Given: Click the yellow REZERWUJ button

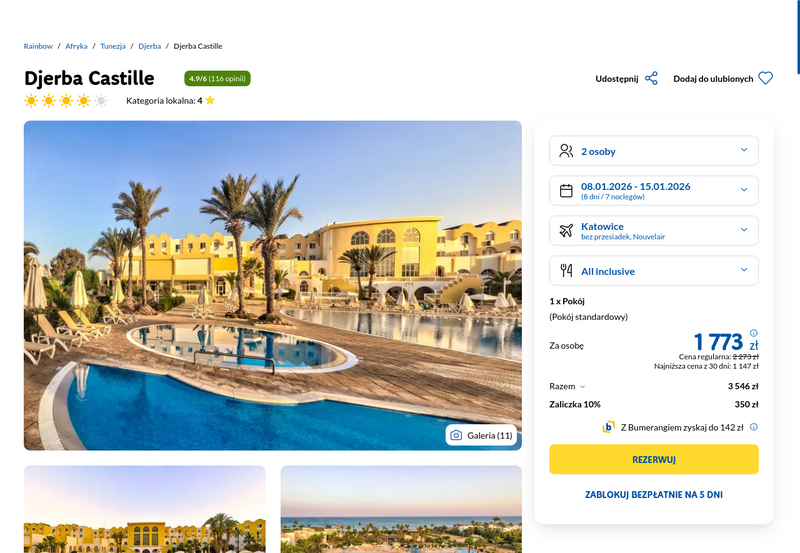Looking at the screenshot, I should tap(654, 459).
